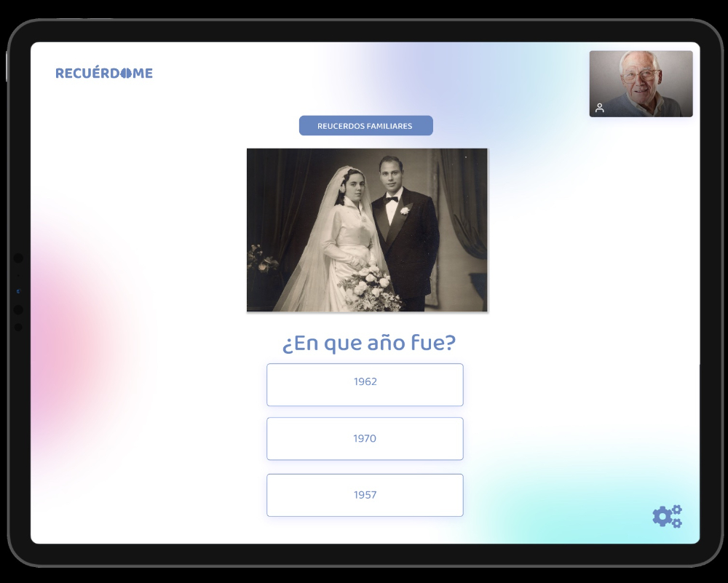Select the answer 1962
728x583 pixels.
tap(365, 385)
